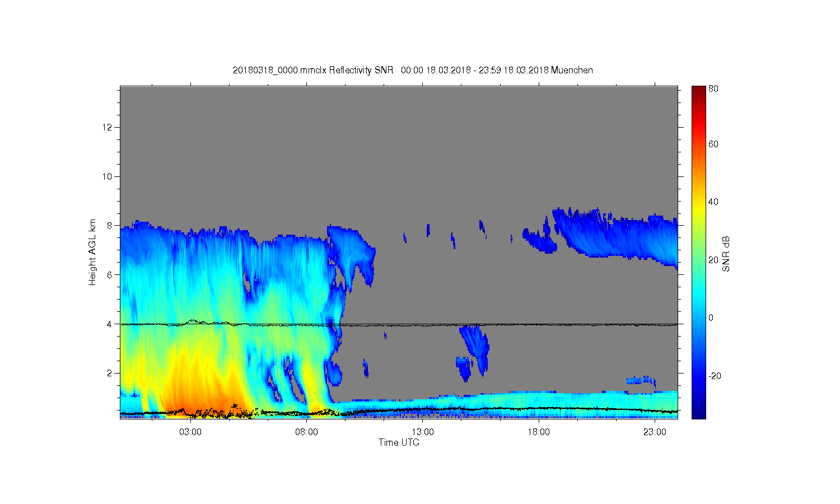Click the colorbar value 40

coord(713,202)
